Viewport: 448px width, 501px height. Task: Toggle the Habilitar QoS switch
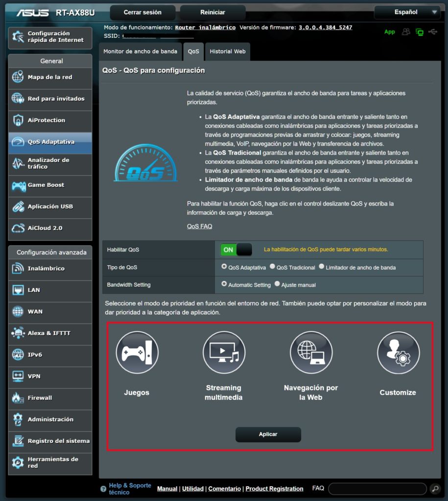237,250
